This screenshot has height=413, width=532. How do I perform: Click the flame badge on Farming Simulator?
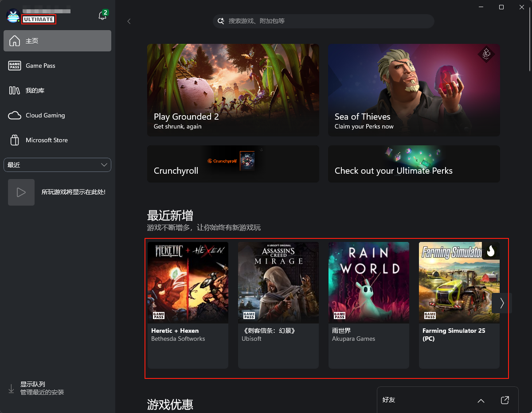[491, 251]
